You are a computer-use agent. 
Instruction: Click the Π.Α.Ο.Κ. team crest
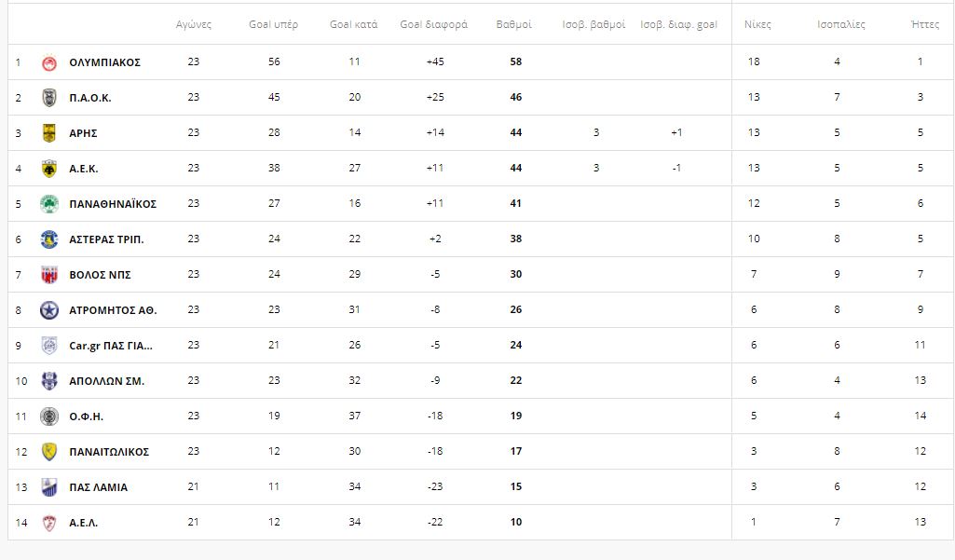pos(49,98)
